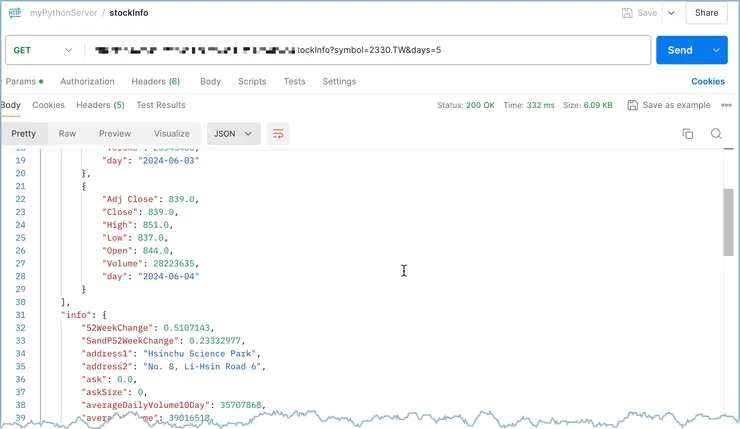Select the response Cookies tab
Image resolution: width=740 pixels, height=429 pixels.
coord(48,105)
